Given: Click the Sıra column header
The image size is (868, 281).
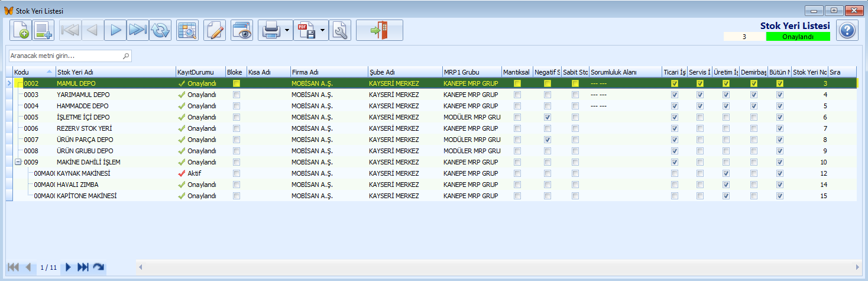Looking at the screenshot, I should (x=842, y=72).
